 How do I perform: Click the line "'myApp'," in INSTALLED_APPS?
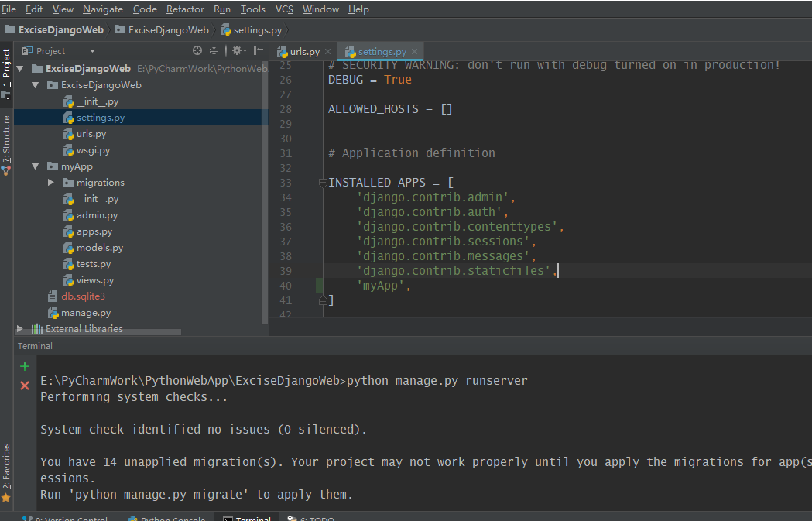tap(384, 286)
